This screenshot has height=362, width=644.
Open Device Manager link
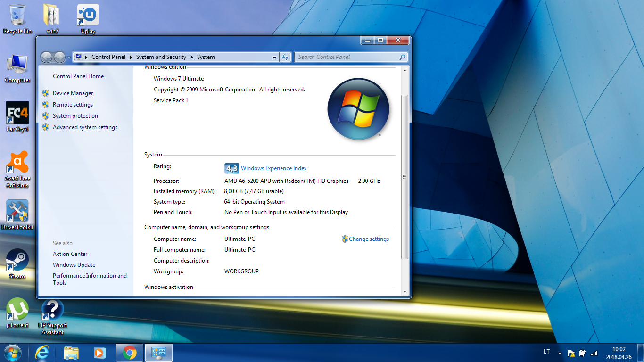73,93
